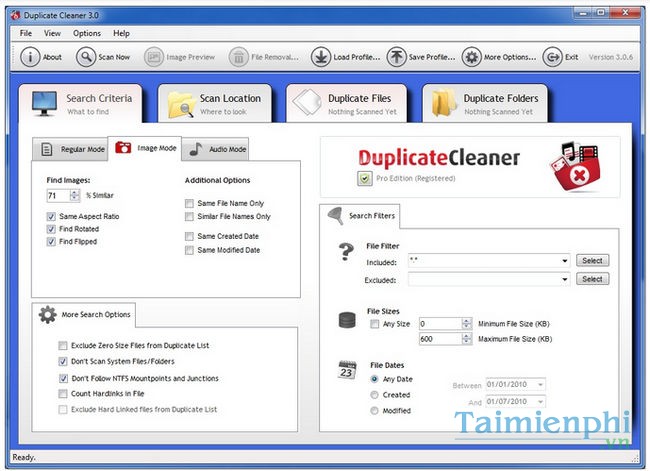Click the pages icon on Duplicate Files
The width and height of the screenshot is (650, 471).
pos(307,102)
